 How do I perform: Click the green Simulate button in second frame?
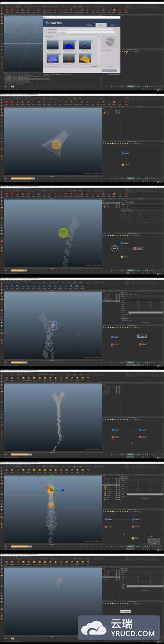click(130, 178)
